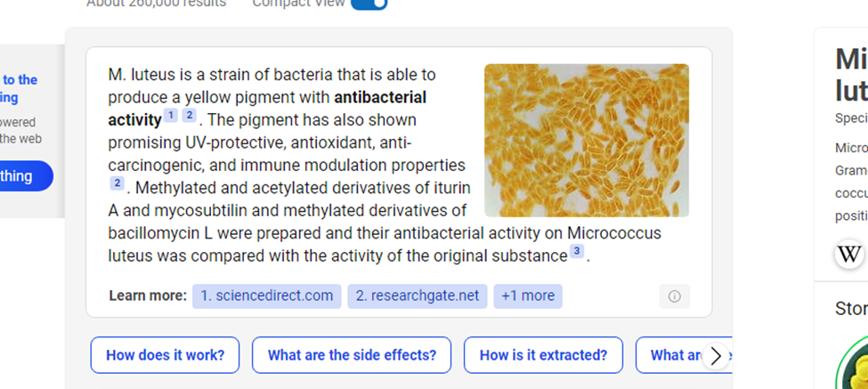
Task: Toggle the Compact view switch
Action: pyautogui.click(x=369, y=4)
